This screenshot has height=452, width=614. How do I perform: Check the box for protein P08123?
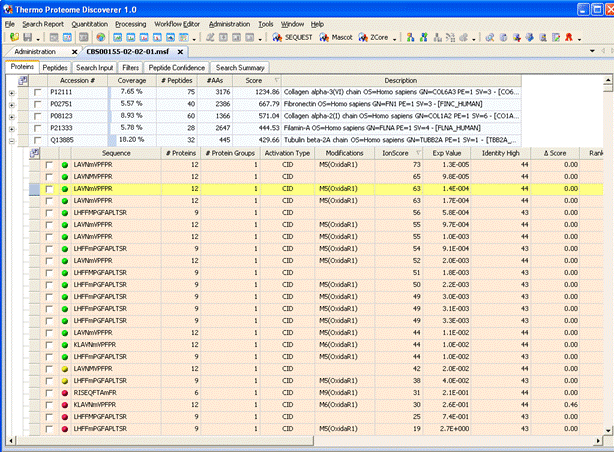pyautogui.click(x=38, y=116)
